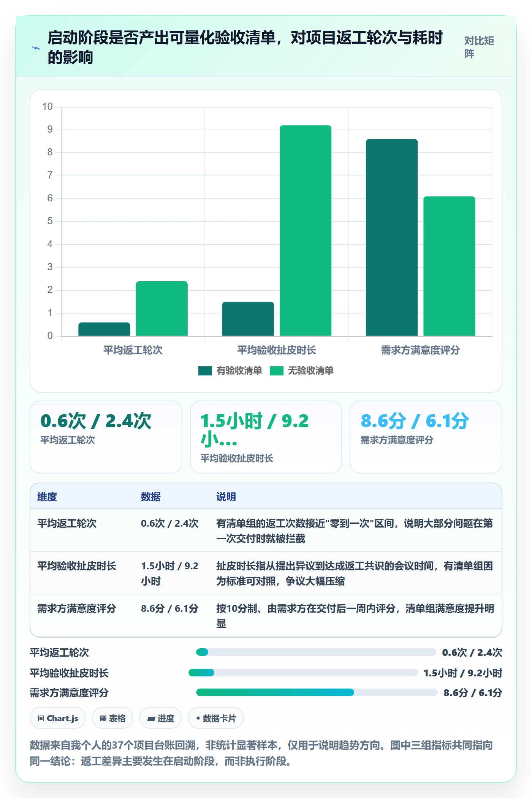Click the 0.6次 / 2.4次 table cell
This screenshot has width=532, height=798.
(170, 523)
